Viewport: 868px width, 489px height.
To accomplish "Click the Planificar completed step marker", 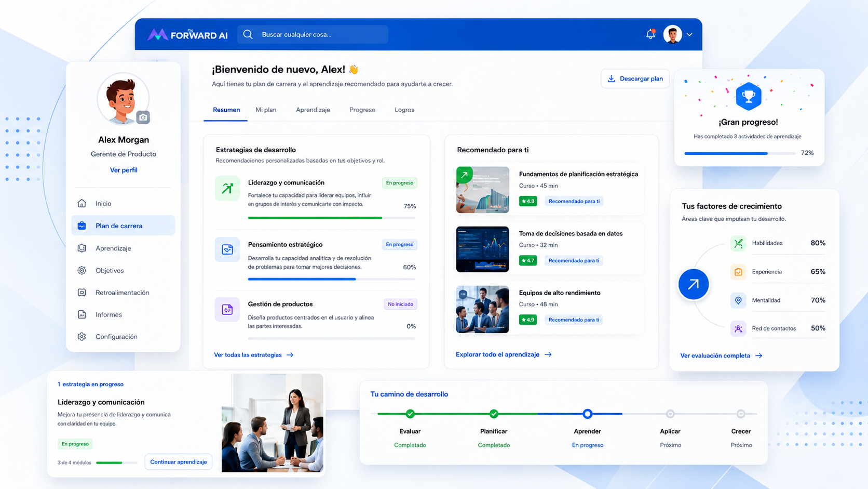I will [x=494, y=414].
